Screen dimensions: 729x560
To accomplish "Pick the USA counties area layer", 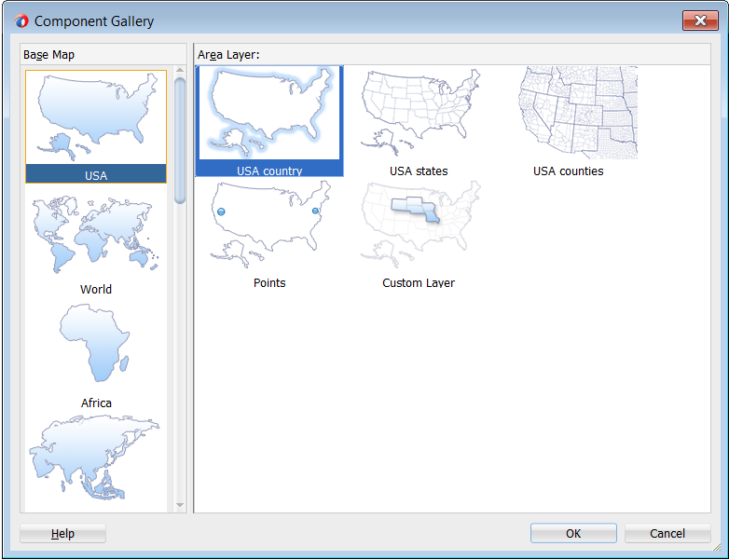I will point(568,121).
